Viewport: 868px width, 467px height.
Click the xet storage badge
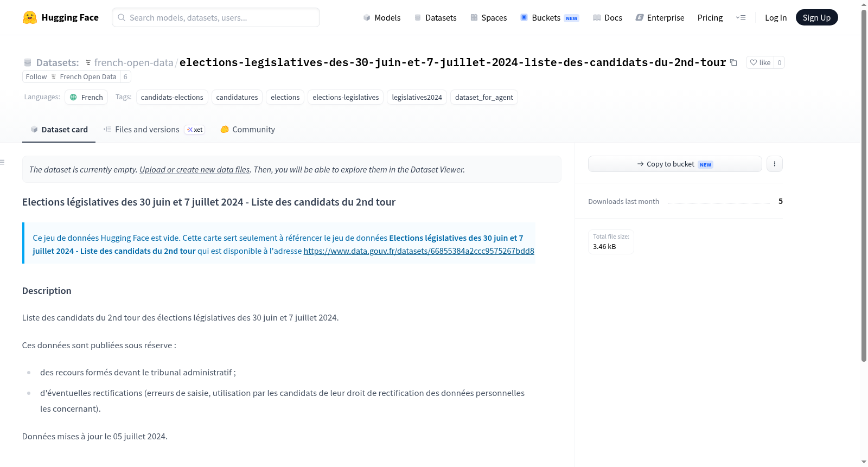coord(195,130)
